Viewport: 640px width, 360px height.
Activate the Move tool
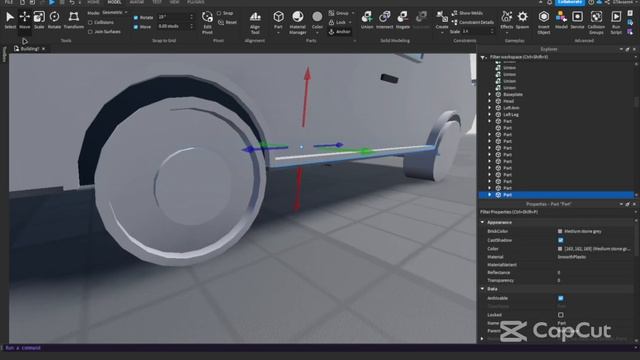(x=24, y=20)
